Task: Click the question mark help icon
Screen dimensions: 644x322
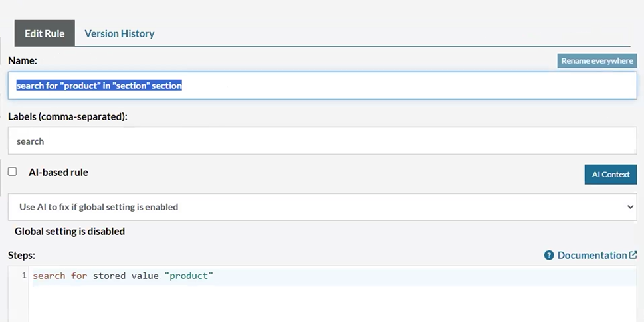Action: (x=549, y=256)
